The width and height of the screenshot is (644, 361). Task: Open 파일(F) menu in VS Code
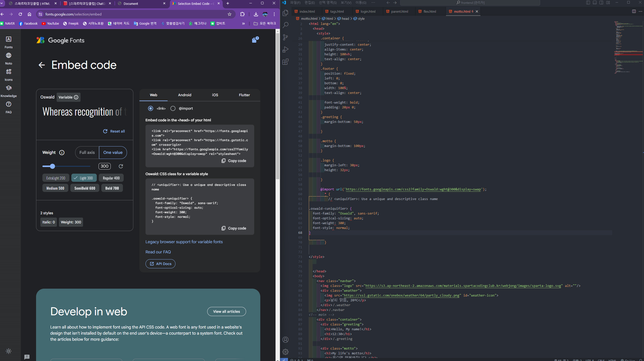click(x=295, y=3)
